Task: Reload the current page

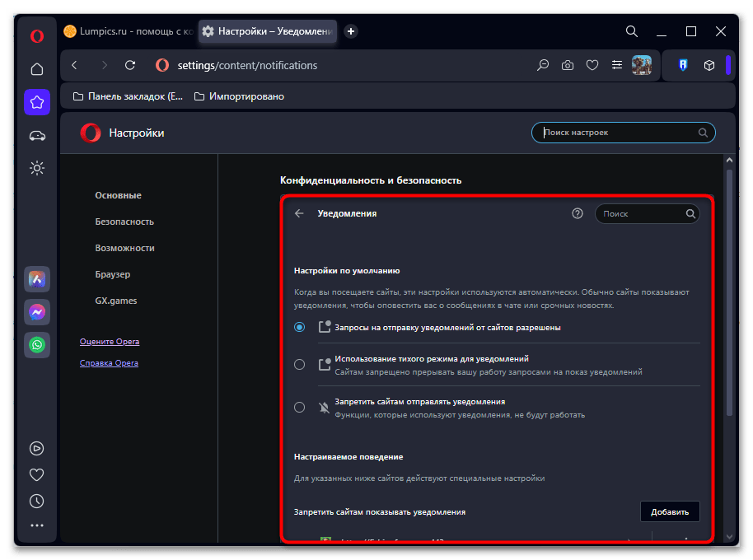Action: pyautogui.click(x=130, y=65)
